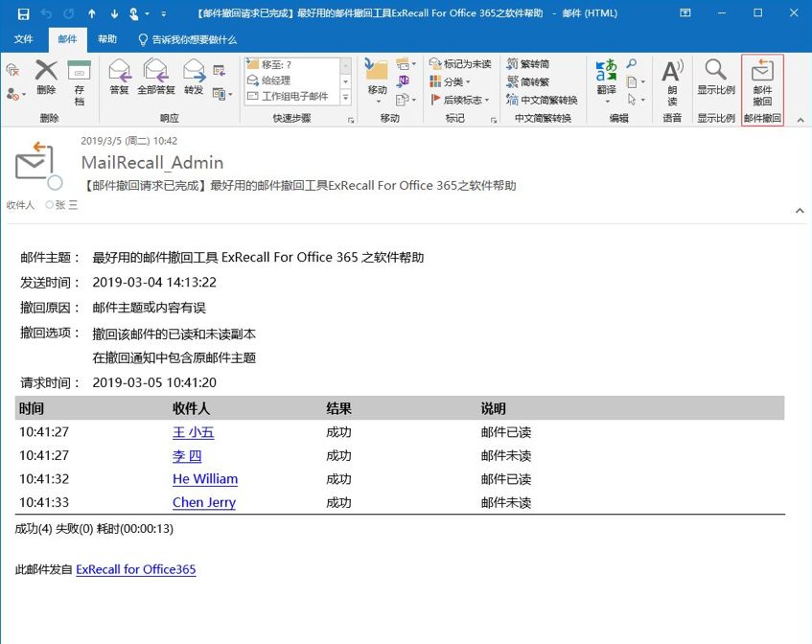Click send time 2019-03-04 14:13:22
812x644 pixels.
pos(154,282)
